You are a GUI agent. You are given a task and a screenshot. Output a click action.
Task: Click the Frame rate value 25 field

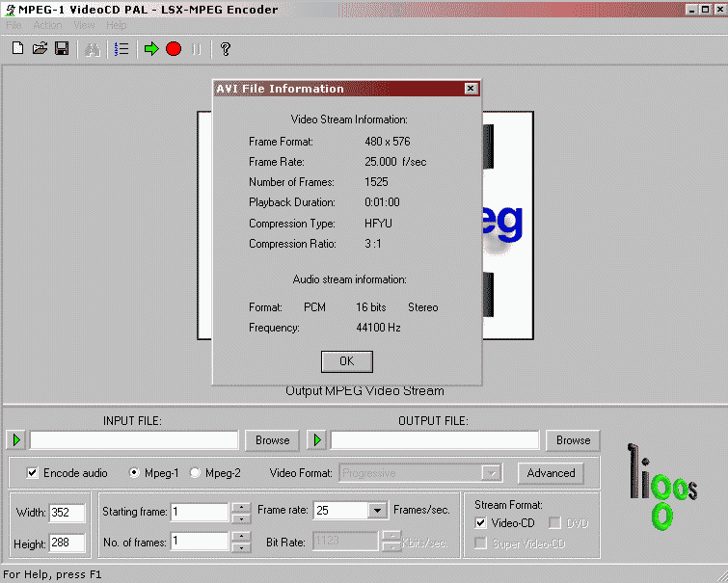tap(341, 511)
